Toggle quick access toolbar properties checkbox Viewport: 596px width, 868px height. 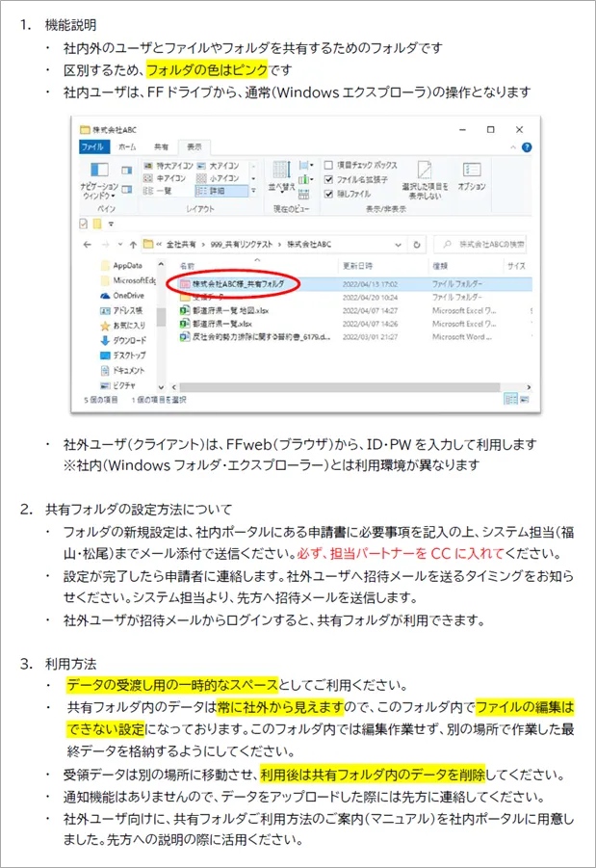[84, 224]
